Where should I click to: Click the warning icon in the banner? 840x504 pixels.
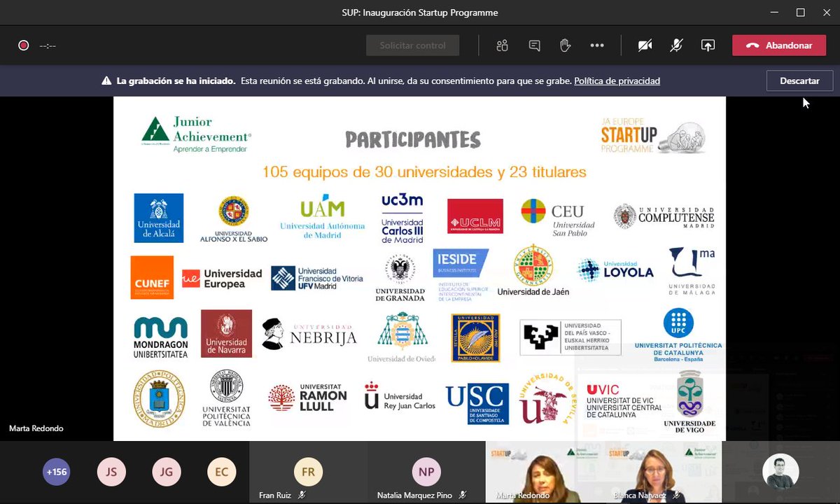pos(106,81)
